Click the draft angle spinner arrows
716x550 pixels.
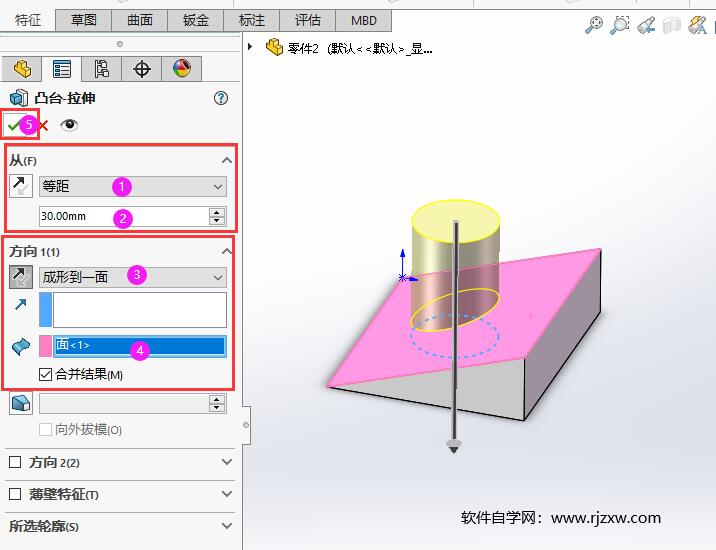tap(217, 404)
